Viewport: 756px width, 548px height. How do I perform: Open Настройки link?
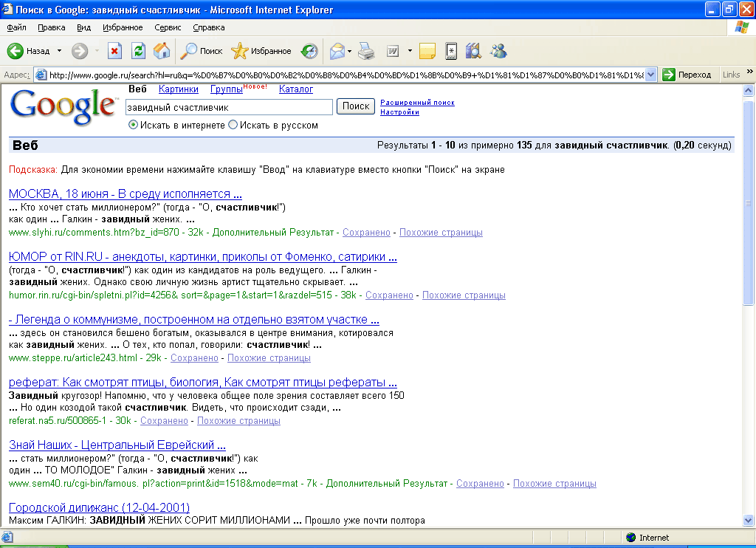tap(399, 112)
